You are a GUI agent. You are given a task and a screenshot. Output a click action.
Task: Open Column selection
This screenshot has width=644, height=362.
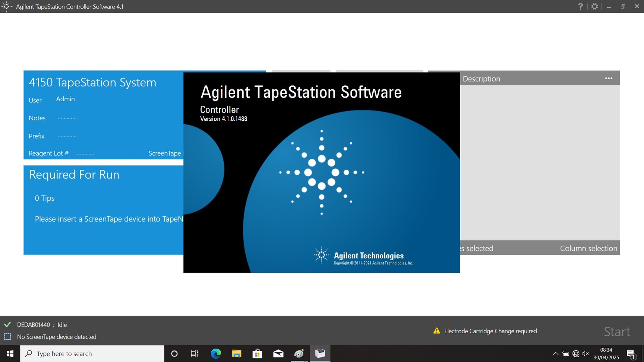(588, 248)
